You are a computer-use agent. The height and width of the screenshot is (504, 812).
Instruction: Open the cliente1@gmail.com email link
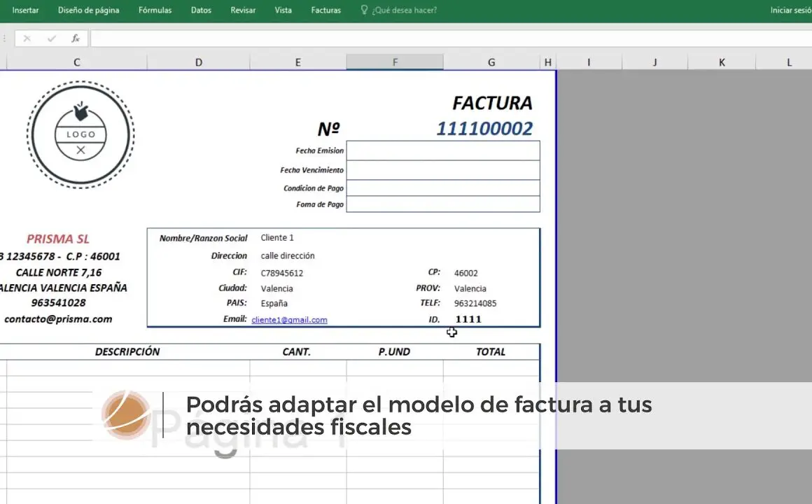pyautogui.click(x=289, y=320)
